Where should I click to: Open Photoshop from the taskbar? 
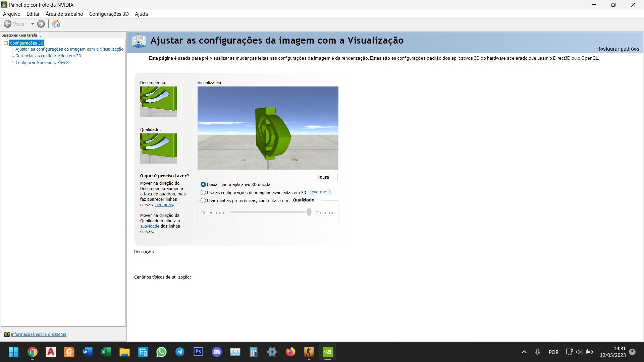(x=198, y=352)
